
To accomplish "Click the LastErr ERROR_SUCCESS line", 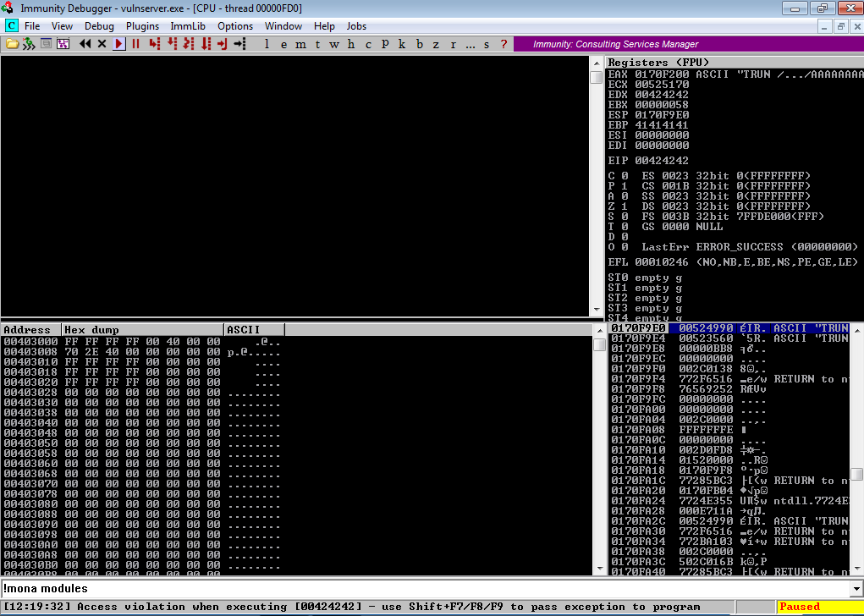I will (750, 246).
